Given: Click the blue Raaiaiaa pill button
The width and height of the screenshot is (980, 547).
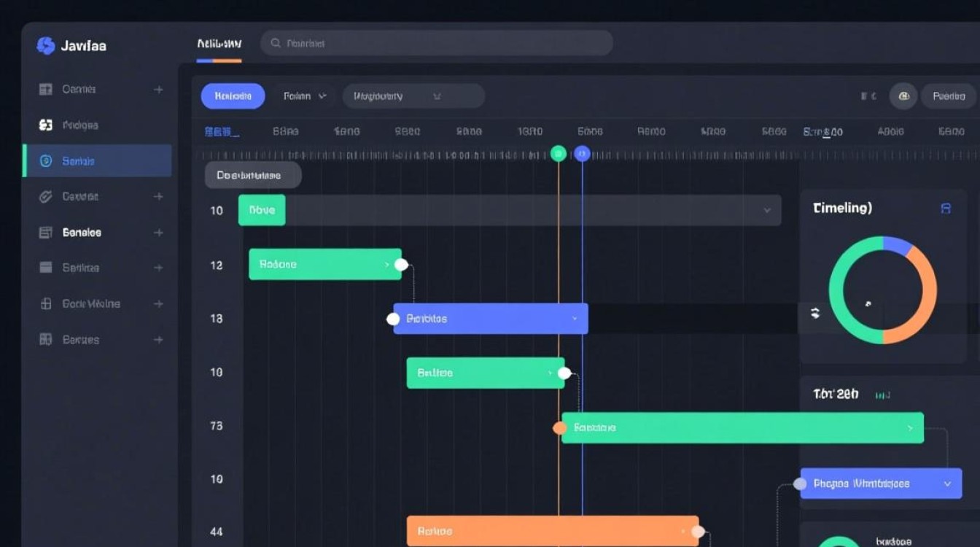Looking at the screenshot, I should click(233, 96).
